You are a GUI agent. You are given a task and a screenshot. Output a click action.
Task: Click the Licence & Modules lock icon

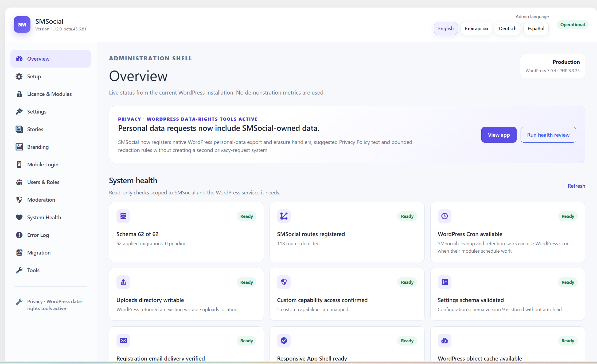point(19,94)
